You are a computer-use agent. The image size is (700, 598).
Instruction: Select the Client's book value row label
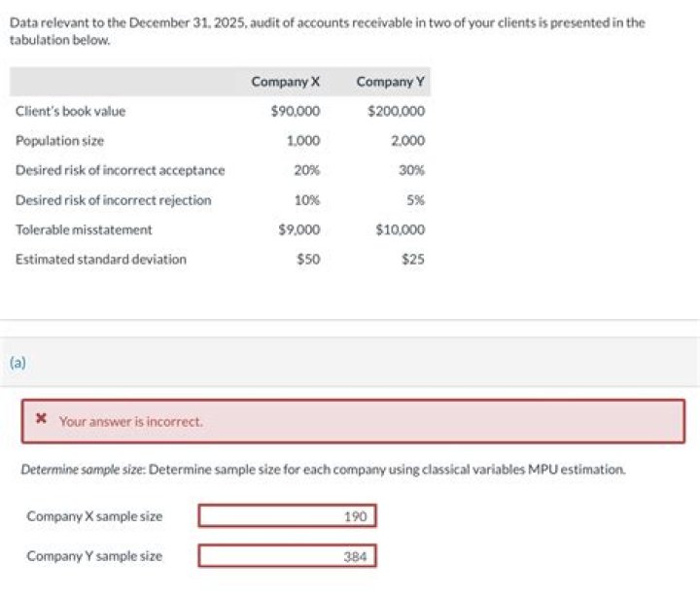tap(70, 111)
